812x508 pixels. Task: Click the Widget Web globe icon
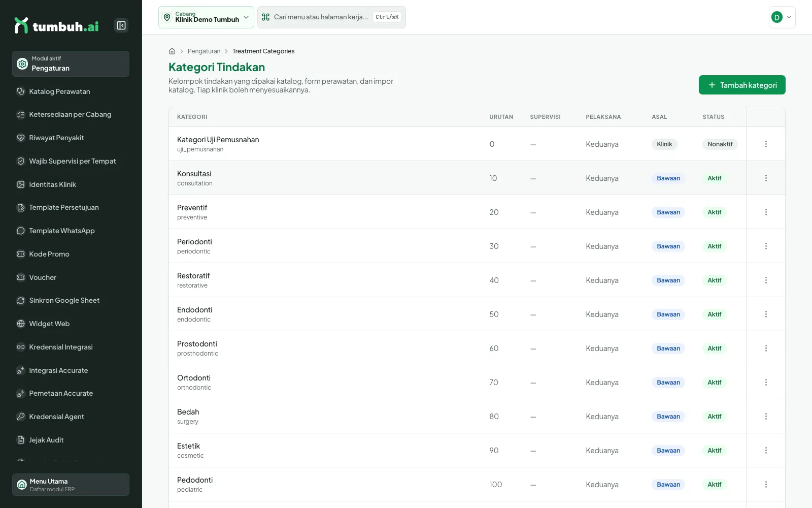21,324
